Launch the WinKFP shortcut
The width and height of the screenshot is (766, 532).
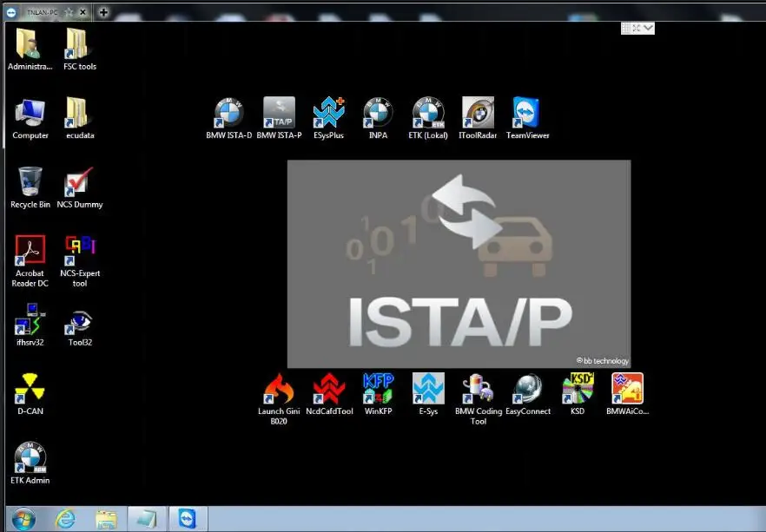(x=378, y=394)
